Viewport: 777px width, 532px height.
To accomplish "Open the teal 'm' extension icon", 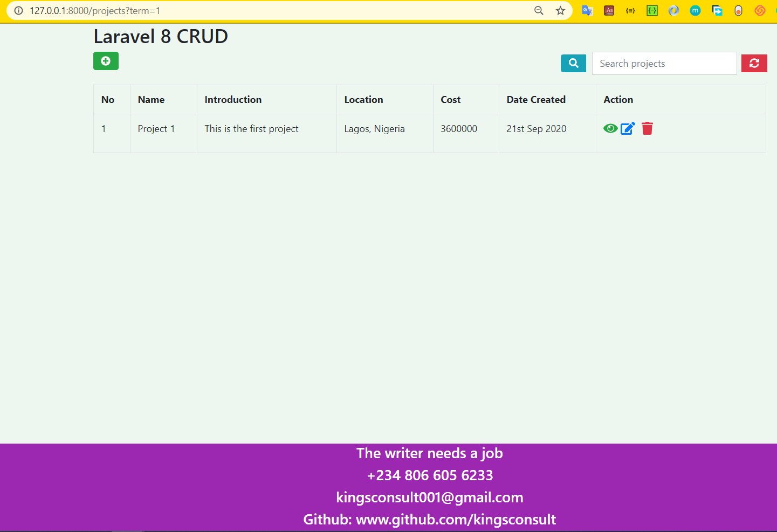I will [x=695, y=10].
